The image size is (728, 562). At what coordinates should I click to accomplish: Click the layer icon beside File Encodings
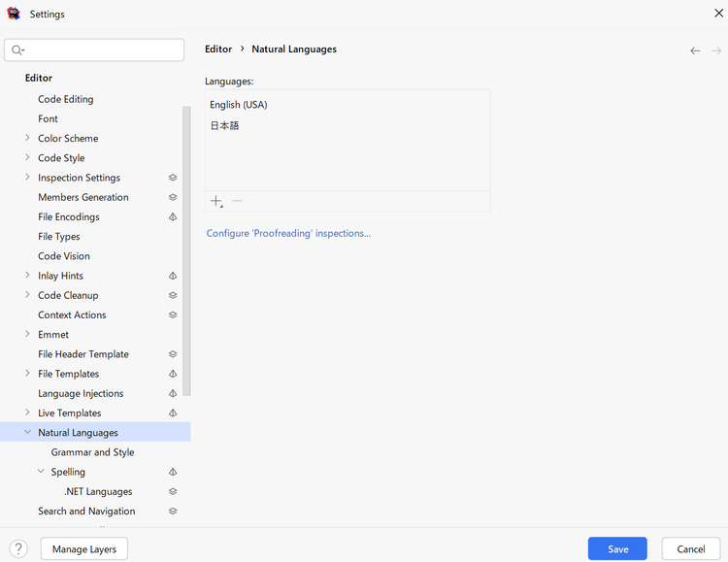point(173,216)
